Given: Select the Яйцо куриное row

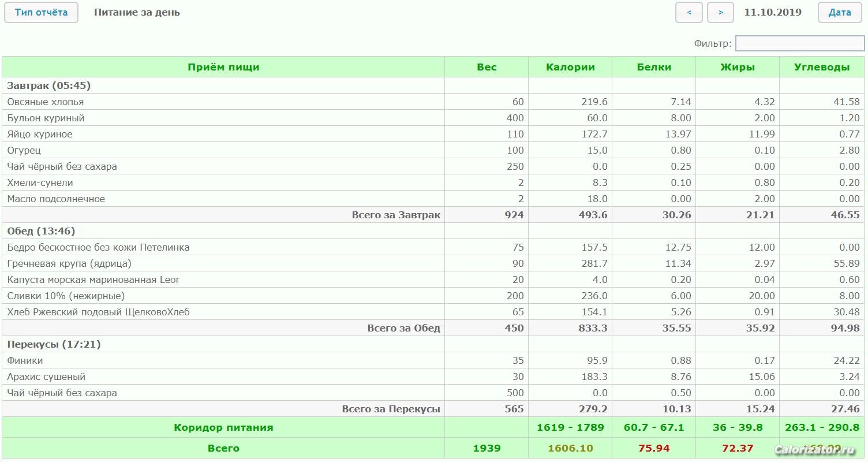Looking at the screenshot, I should [x=433, y=134].
